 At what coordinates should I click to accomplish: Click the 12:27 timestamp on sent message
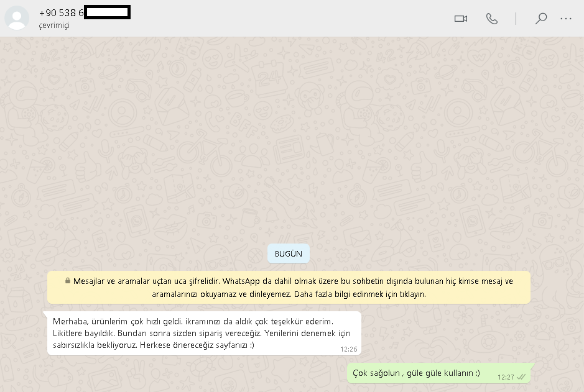(506, 377)
